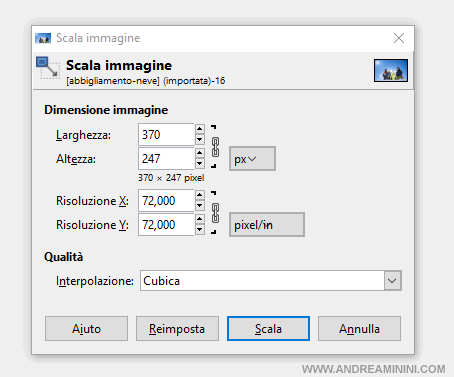Viewport: 454px width, 377px height.
Task: Increase Risoluzione X with up arrow
Action: [x=200, y=195]
